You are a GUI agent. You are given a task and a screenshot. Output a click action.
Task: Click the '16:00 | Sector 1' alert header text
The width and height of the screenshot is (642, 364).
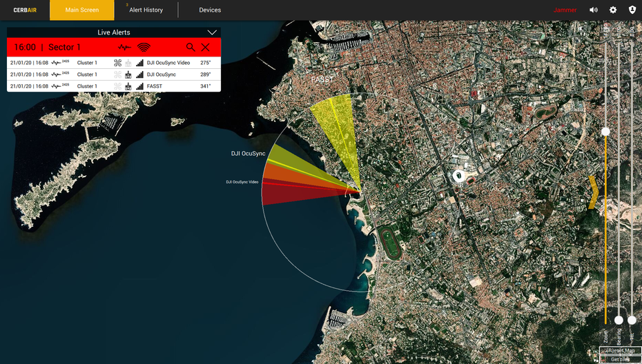(47, 47)
